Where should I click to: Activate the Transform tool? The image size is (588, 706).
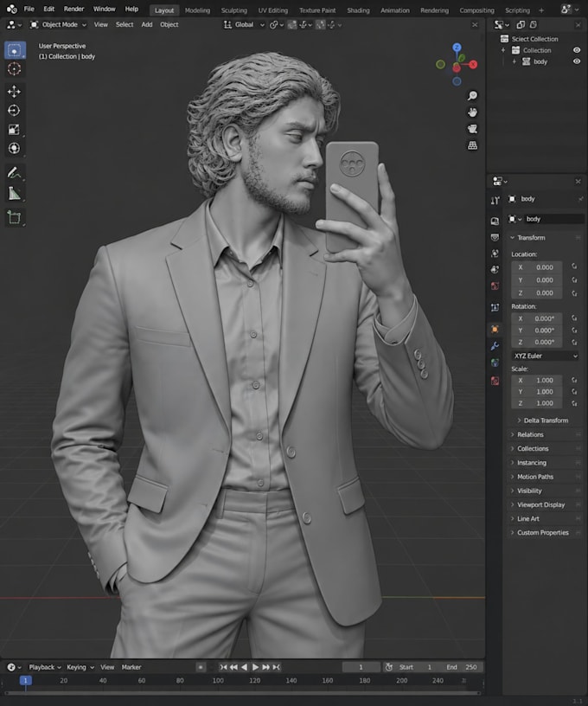tap(15, 148)
